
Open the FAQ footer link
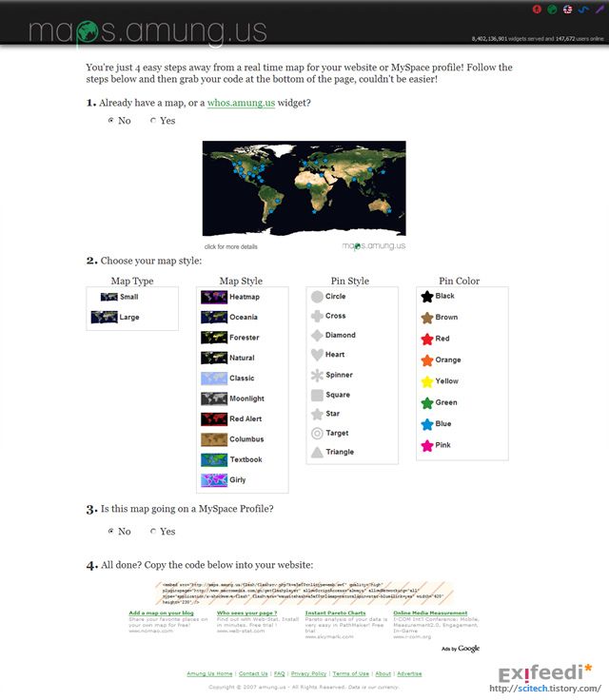(279, 673)
